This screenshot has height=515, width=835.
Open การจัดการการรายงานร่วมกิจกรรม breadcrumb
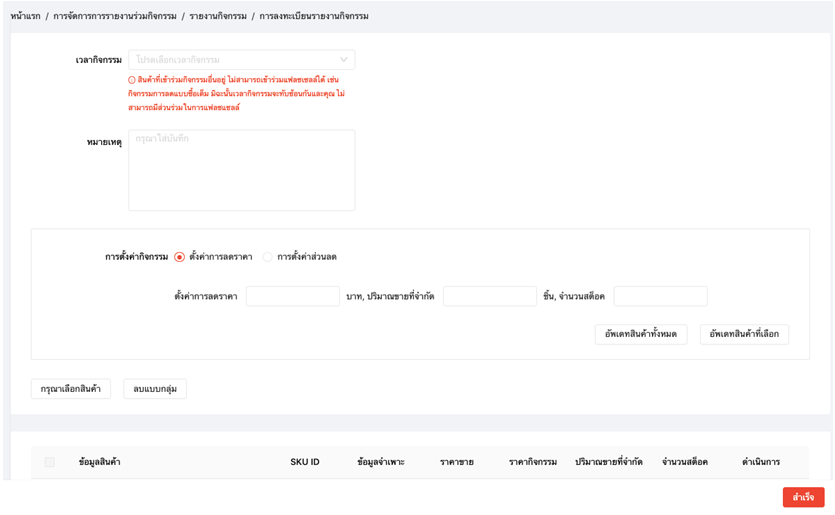coord(114,16)
